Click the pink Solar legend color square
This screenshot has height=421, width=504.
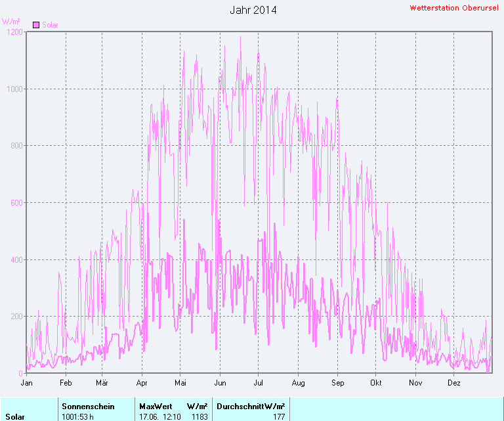(x=36, y=25)
